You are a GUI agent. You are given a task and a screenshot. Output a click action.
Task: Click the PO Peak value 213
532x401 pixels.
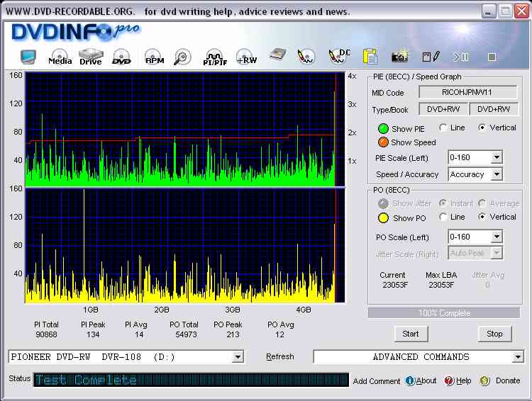click(233, 334)
